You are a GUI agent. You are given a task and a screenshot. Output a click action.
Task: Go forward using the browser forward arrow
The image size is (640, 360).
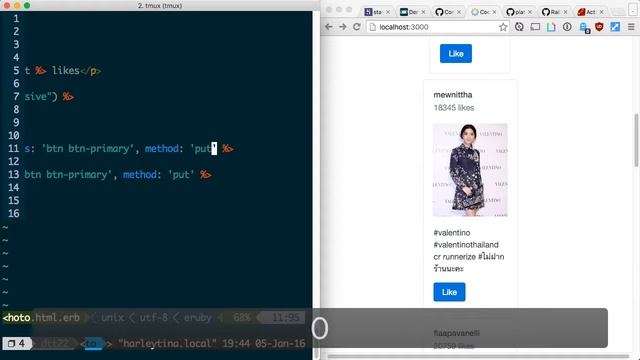click(x=342, y=27)
